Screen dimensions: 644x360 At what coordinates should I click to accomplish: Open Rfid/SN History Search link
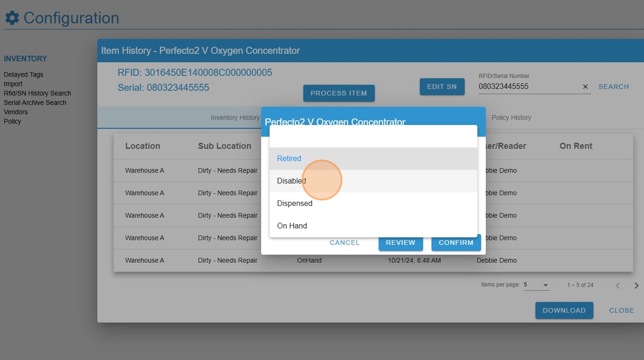pos(37,93)
